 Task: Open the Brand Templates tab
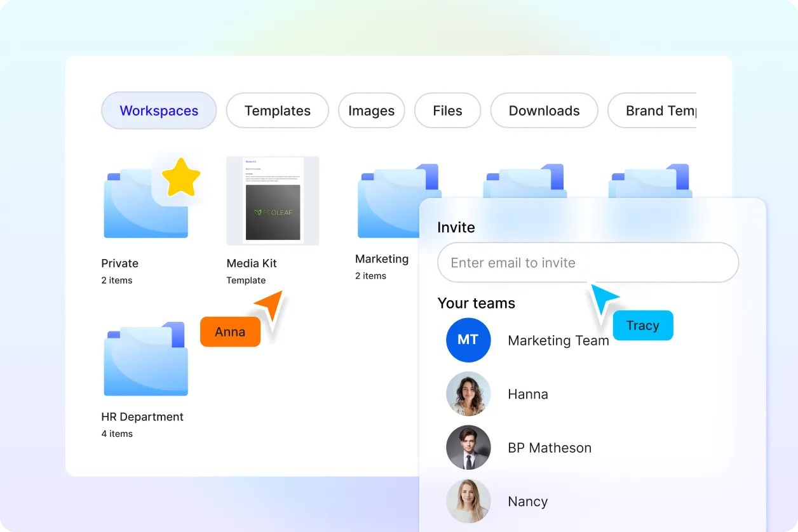click(661, 110)
